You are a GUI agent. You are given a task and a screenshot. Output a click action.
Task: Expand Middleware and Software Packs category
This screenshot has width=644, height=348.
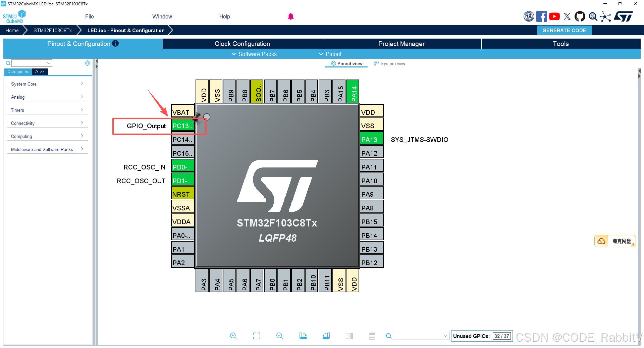(x=47, y=149)
